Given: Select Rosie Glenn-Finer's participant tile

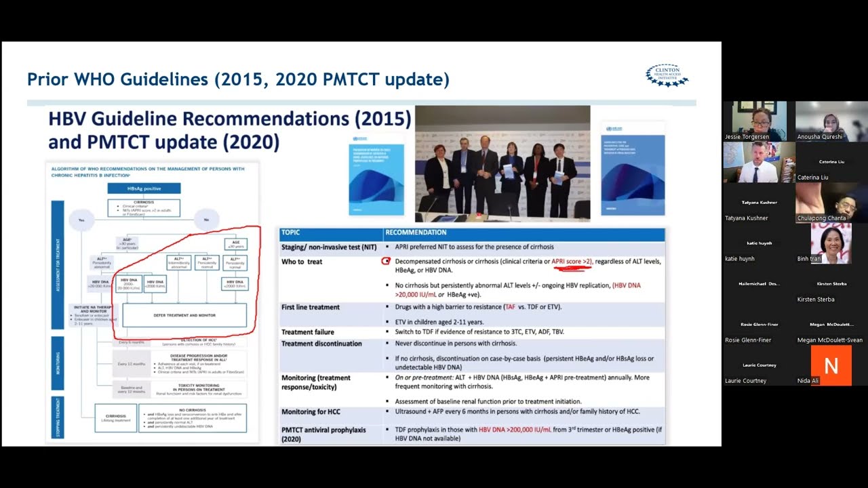Looking at the screenshot, I should click(759, 325).
